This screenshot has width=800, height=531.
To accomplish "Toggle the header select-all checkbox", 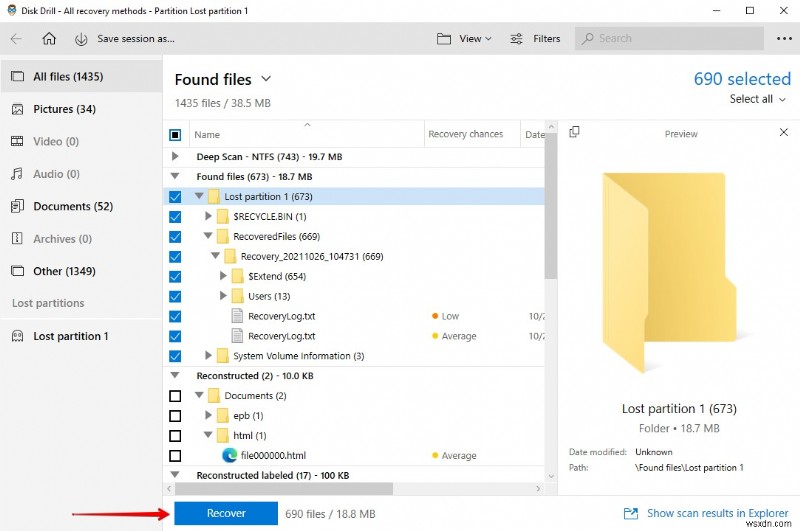I will point(175,135).
